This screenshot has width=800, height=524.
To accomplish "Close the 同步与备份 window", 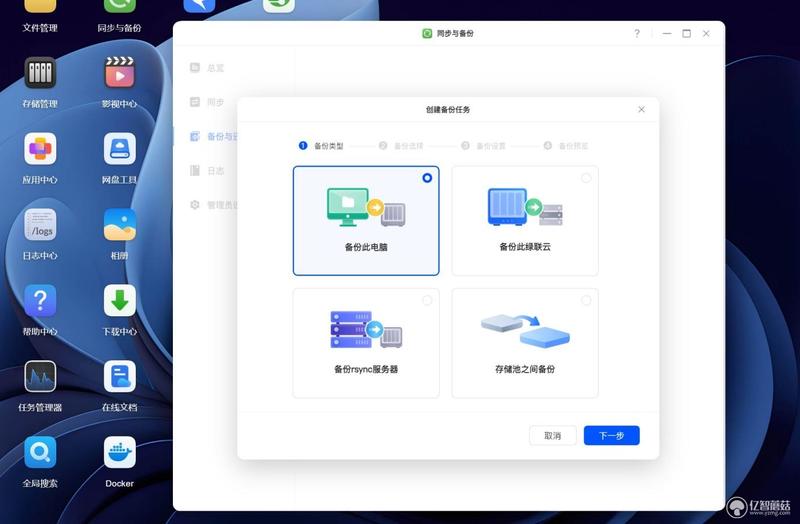I will coord(706,34).
